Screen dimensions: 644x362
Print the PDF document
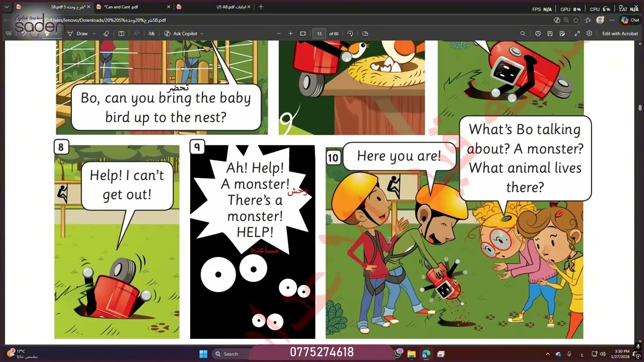[538, 34]
